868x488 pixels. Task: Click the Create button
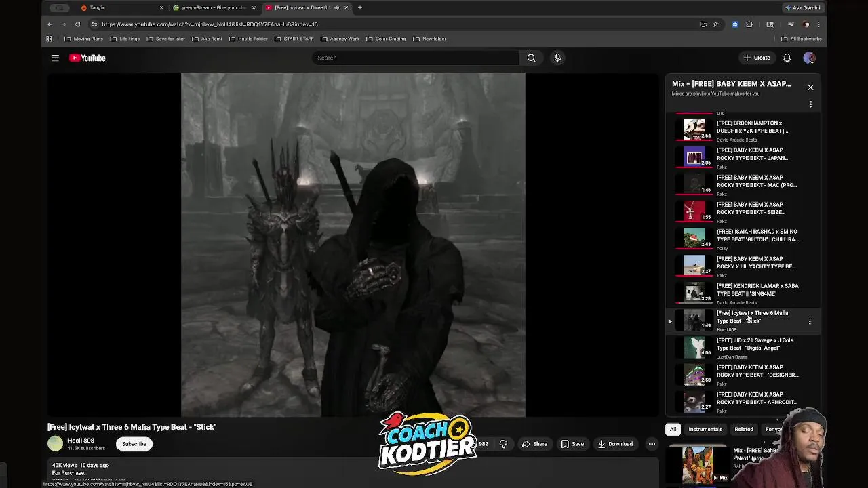pos(757,58)
